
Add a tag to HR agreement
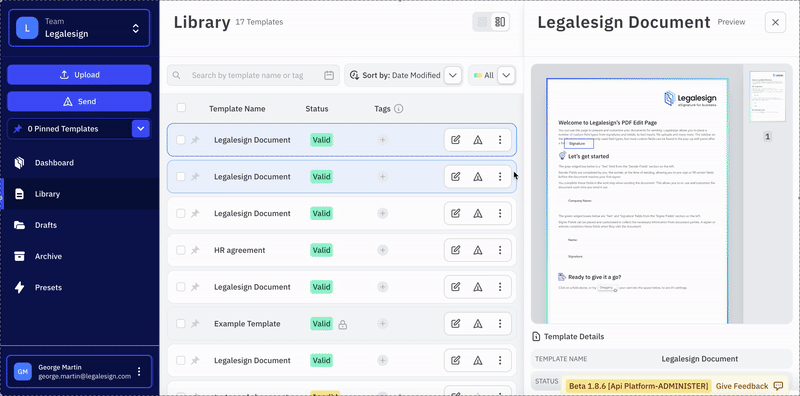(x=383, y=250)
